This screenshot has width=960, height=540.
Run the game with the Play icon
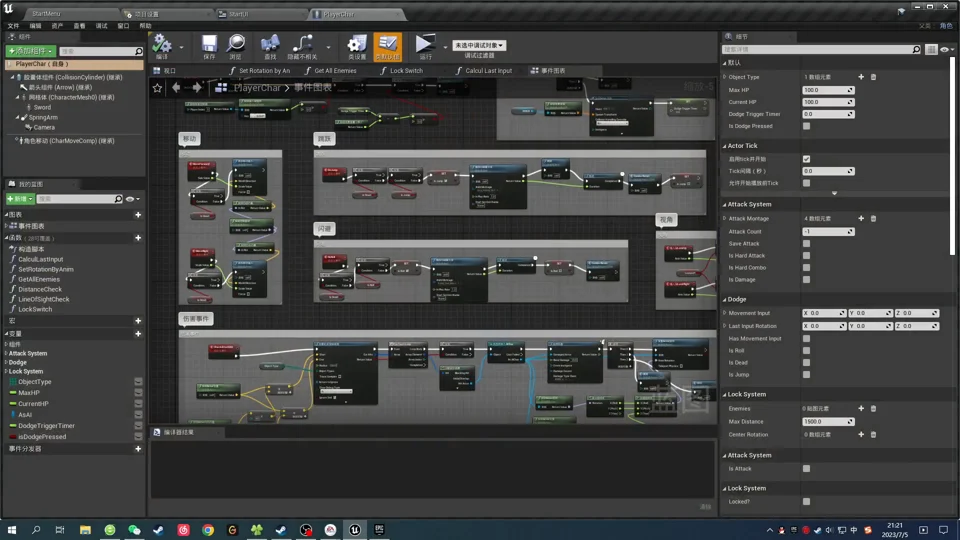[x=424, y=45]
